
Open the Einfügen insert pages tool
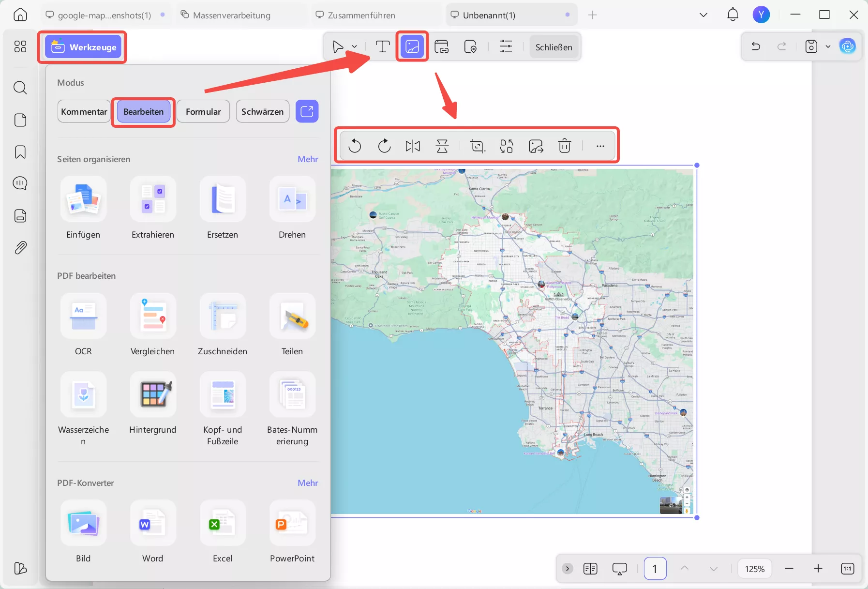83,208
